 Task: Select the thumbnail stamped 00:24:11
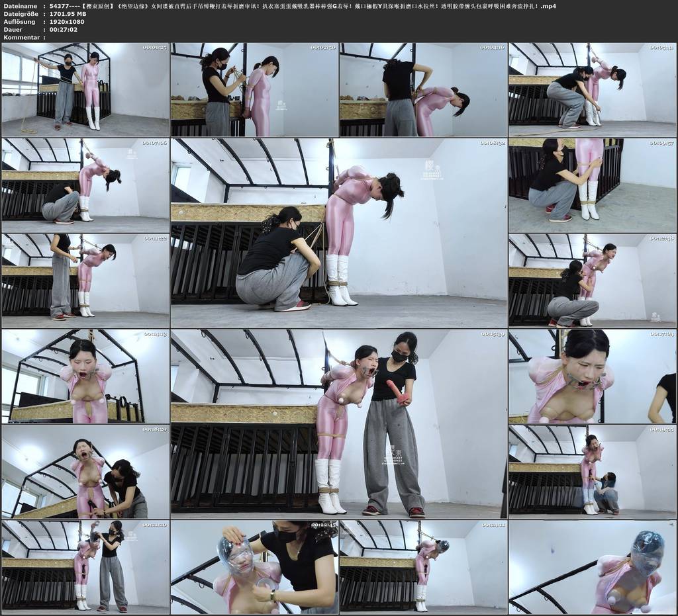(423, 567)
